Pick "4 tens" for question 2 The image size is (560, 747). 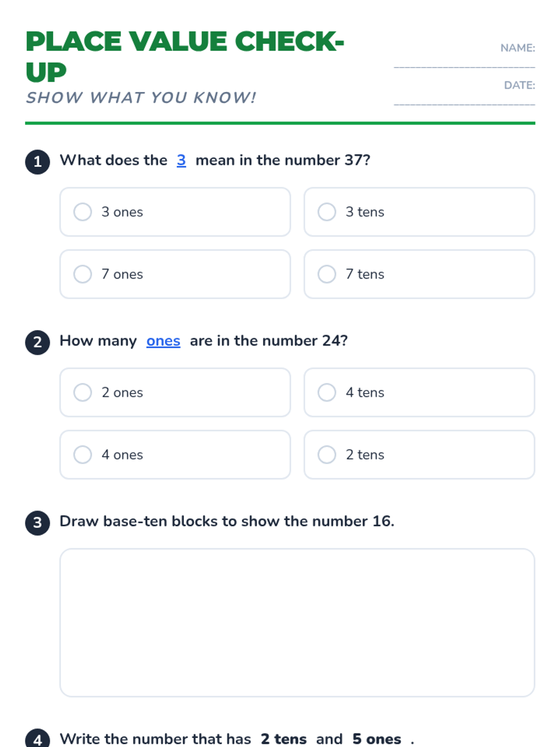pos(327,393)
